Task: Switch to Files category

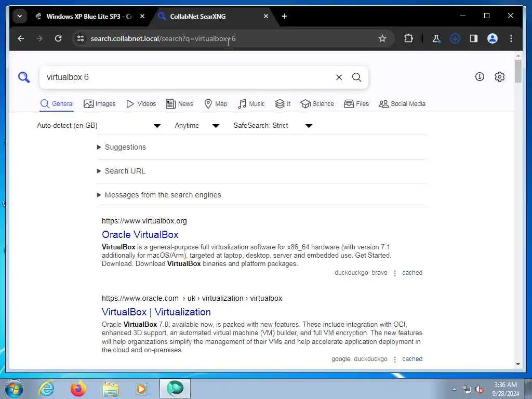Action: tap(356, 104)
